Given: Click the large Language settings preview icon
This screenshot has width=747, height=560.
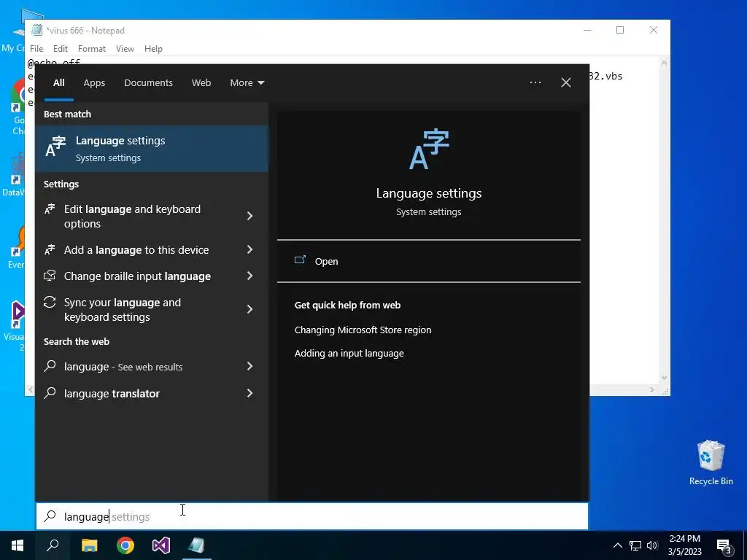Looking at the screenshot, I should pyautogui.click(x=429, y=149).
